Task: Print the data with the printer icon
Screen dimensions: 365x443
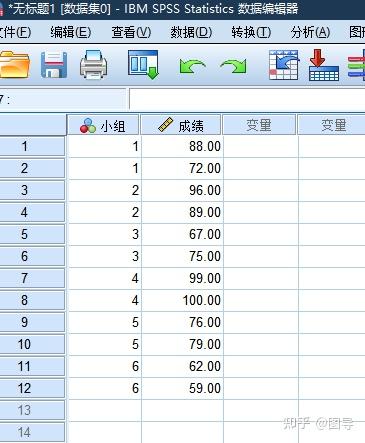Action: [94, 65]
